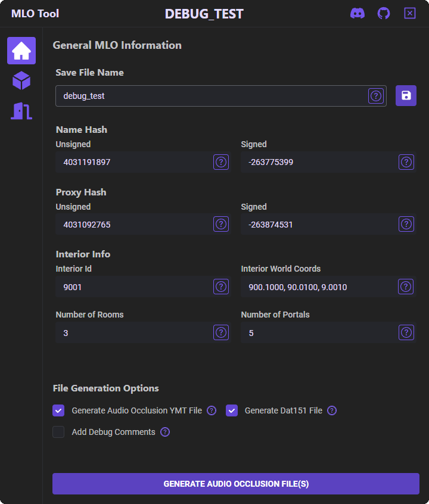
Task: Close the MLO Tool window
Action: coord(410,13)
